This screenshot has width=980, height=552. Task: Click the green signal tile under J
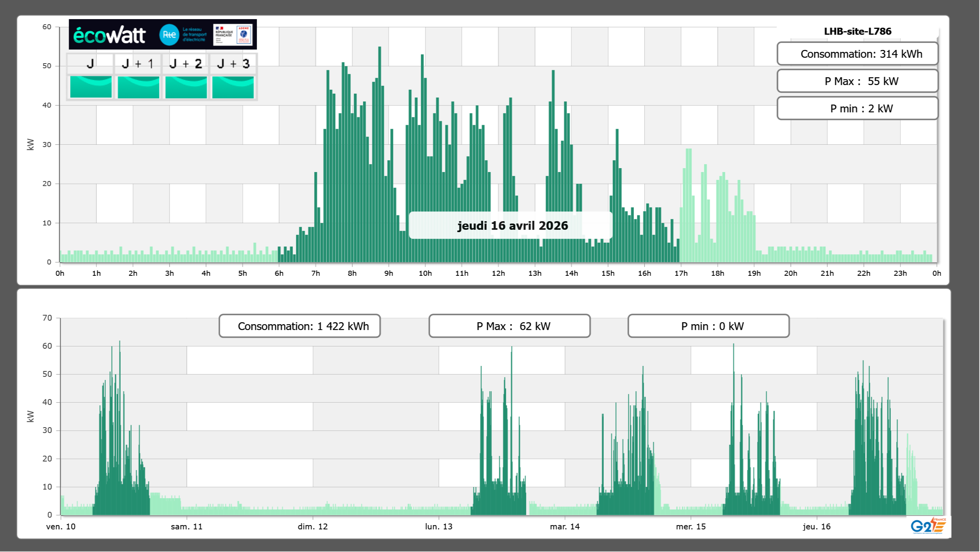click(91, 87)
